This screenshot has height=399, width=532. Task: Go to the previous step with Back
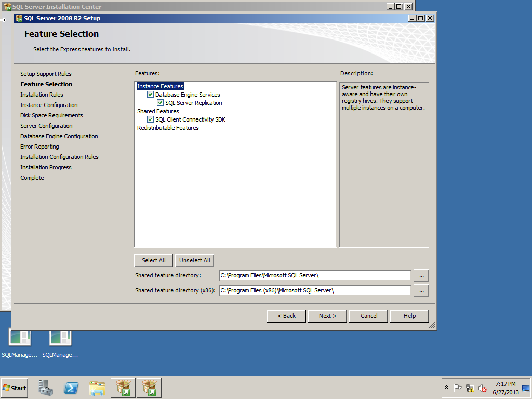[x=286, y=316]
